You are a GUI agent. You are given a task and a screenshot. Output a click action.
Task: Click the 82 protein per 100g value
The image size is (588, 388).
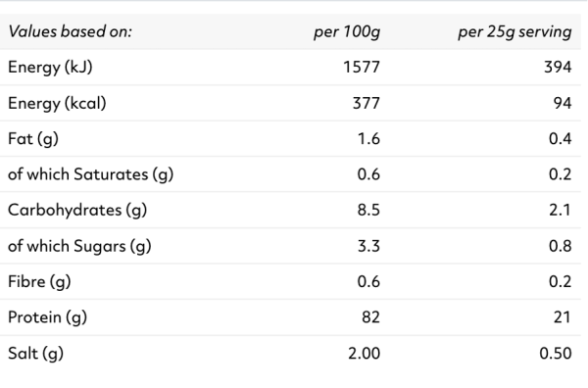click(x=370, y=317)
